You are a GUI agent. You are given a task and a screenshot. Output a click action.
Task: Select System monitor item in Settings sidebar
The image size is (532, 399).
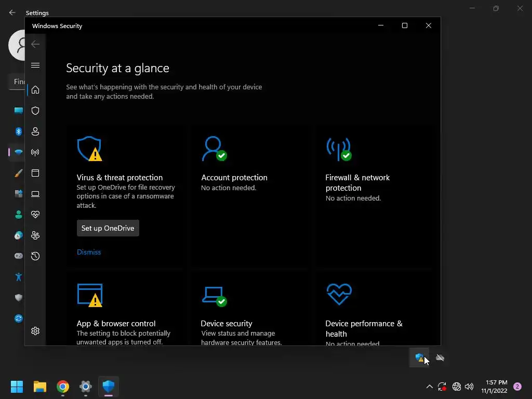coord(19,110)
